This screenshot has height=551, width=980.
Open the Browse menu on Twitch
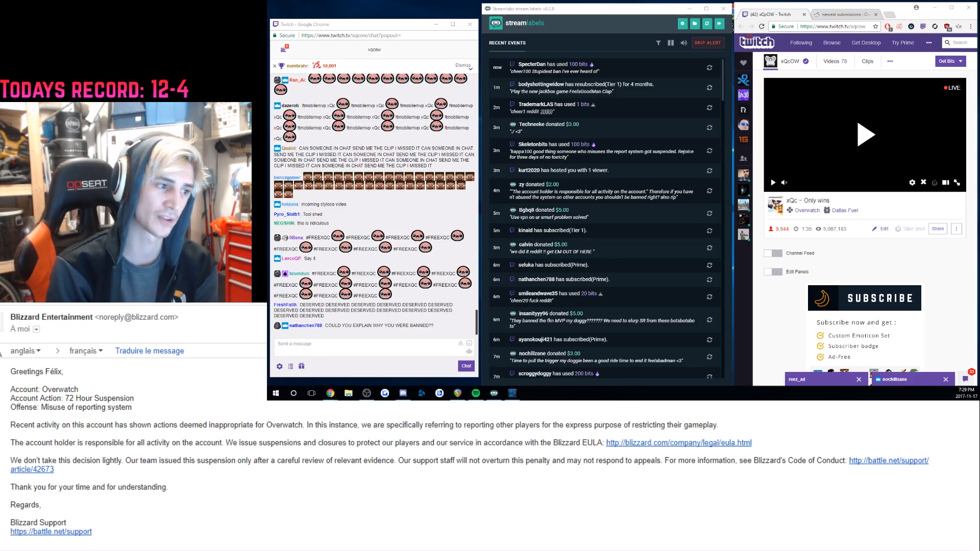831,43
